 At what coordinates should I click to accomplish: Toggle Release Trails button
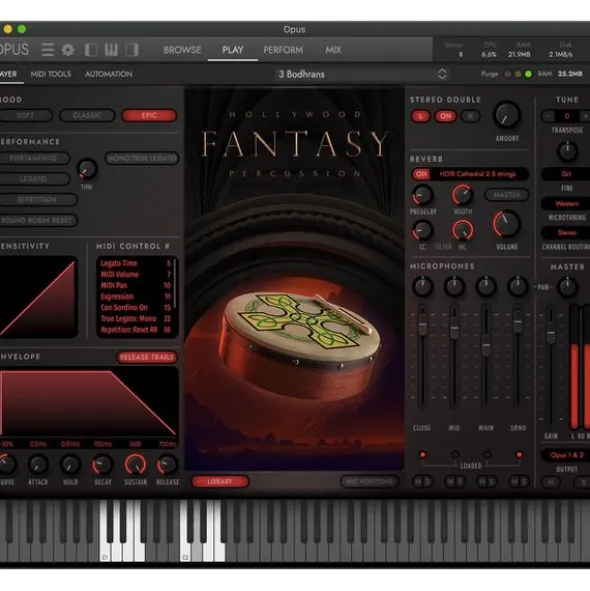coord(147,357)
